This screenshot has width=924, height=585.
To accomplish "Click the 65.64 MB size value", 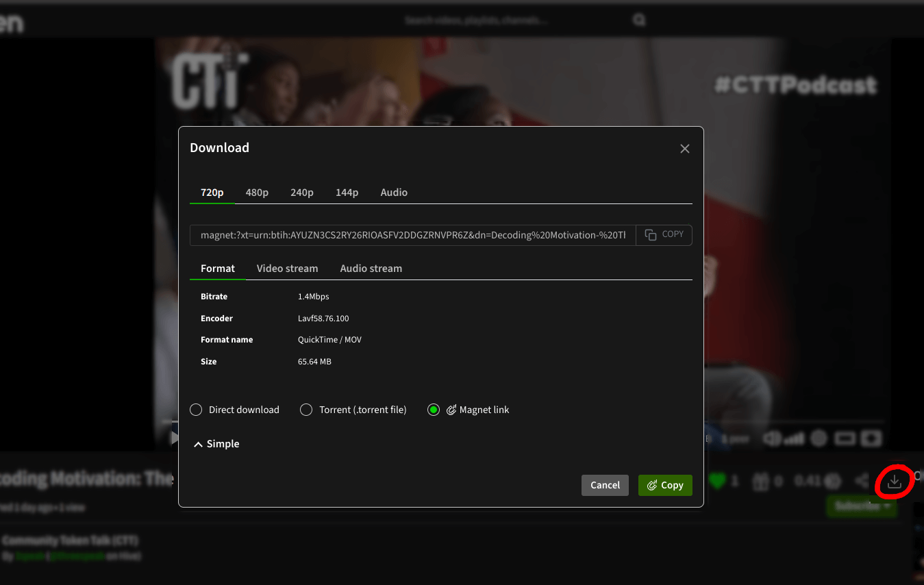I will (x=314, y=362).
